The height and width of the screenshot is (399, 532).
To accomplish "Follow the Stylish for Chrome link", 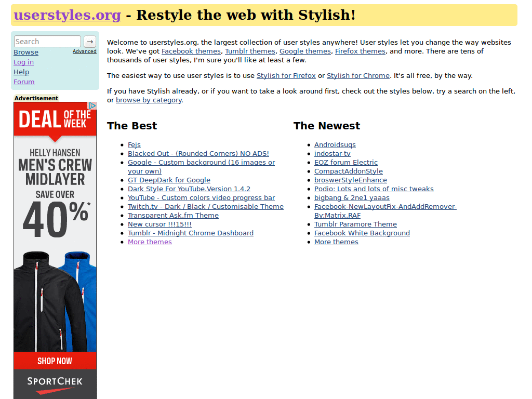I will point(358,76).
